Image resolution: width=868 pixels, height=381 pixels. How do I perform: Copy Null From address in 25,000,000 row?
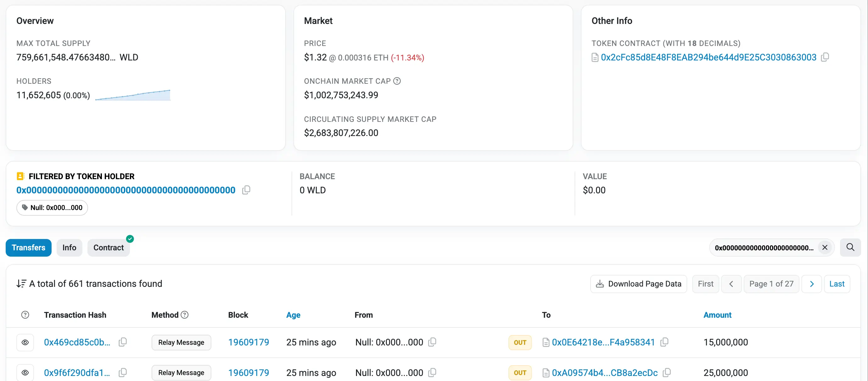point(432,372)
